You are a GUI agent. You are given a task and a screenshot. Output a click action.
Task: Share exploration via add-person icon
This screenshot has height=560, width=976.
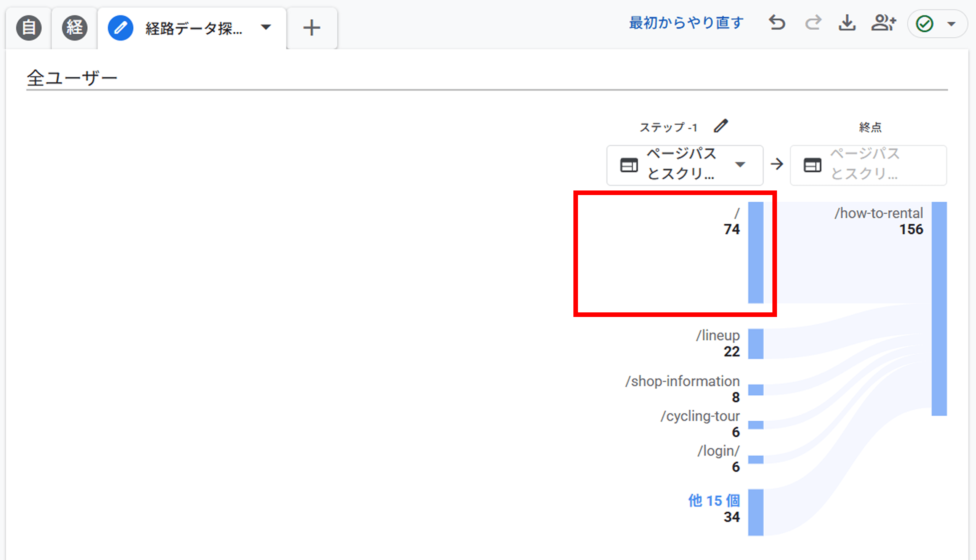pyautogui.click(x=884, y=22)
